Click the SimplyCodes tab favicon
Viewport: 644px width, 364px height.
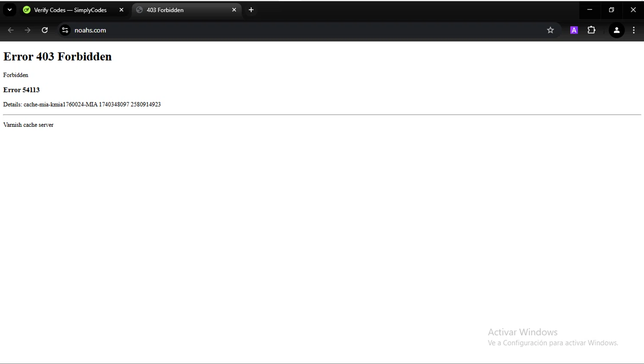click(x=27, y=10)
